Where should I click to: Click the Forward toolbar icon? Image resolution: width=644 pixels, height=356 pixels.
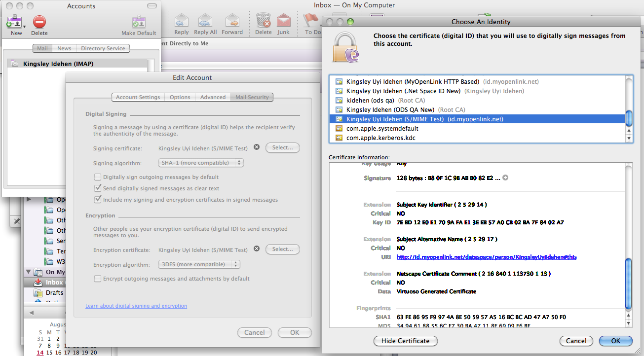pyautogui.click(x=232, y=21)
